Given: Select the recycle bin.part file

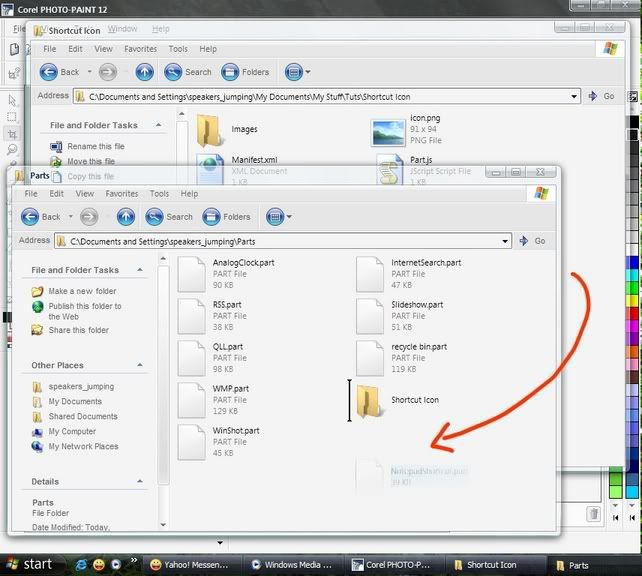Looking at the screenshot, I should pos(370,358).
